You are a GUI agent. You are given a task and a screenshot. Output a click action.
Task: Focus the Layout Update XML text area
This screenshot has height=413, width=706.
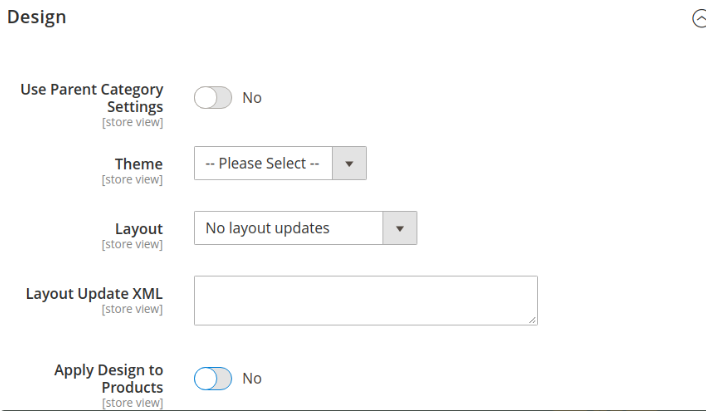pyautogui.click(x=366, y=300)
